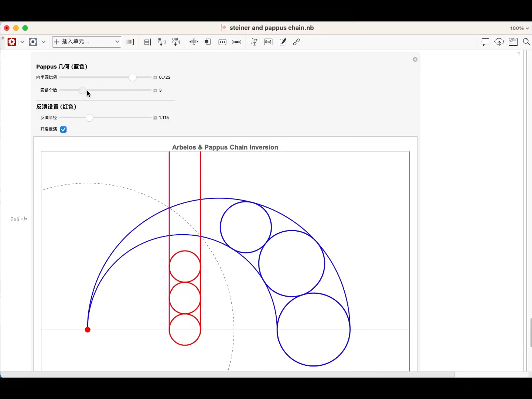The width and height of the screenshot is (532, 399).
Task: Click the Out output-cell arrow icon
Action: point(176,42)
